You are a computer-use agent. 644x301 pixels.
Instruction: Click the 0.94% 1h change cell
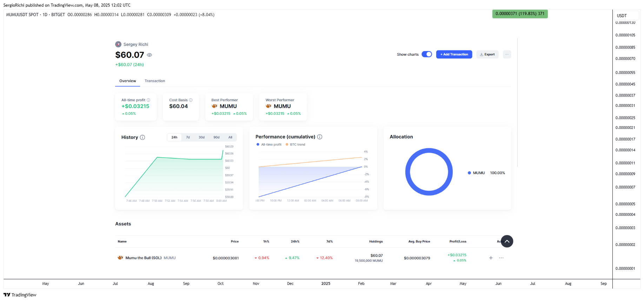(262, 258)
